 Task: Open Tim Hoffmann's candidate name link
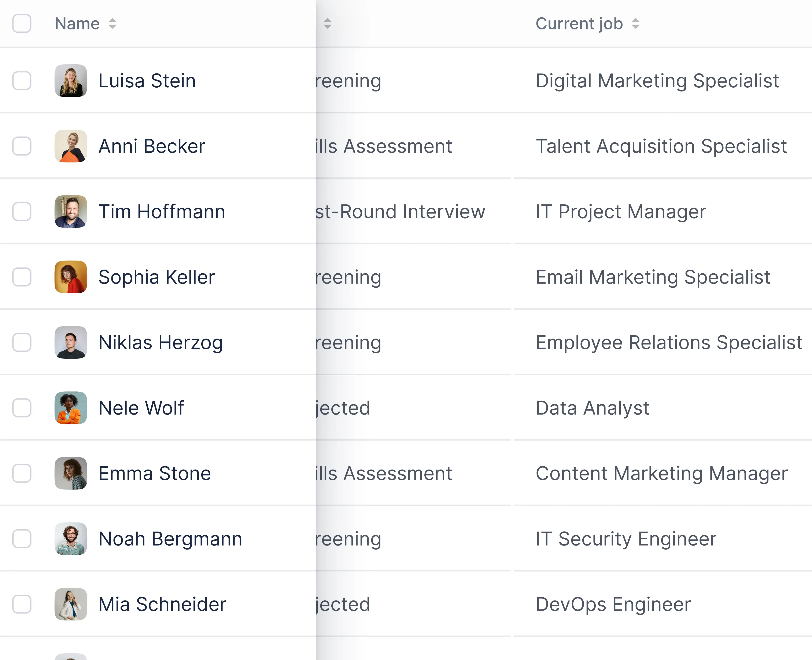pyautogui.click(x=162, y=211)
